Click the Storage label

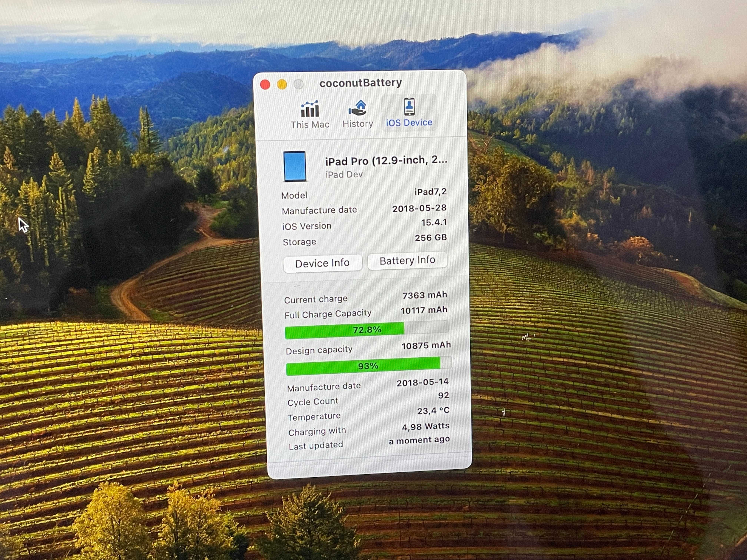tap(299, 242)
